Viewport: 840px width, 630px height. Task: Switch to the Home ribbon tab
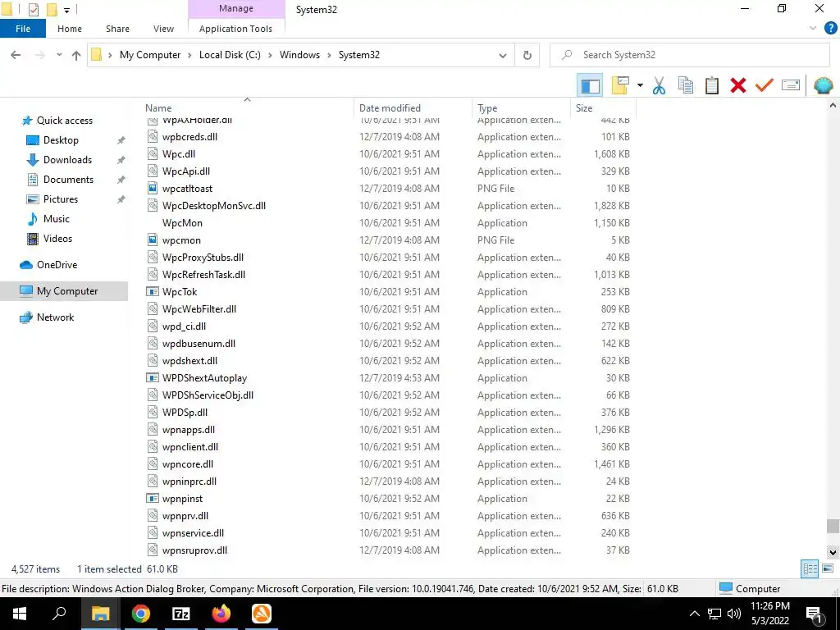(x=70, y=29)
